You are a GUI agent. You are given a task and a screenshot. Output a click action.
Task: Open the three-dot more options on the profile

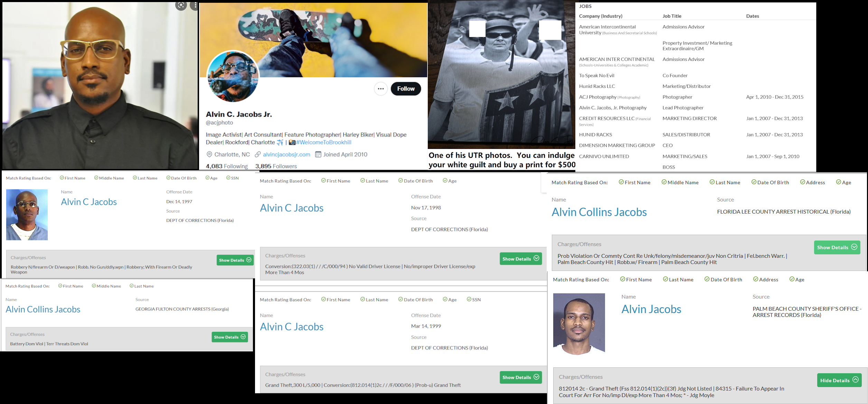tap(380, 89)
